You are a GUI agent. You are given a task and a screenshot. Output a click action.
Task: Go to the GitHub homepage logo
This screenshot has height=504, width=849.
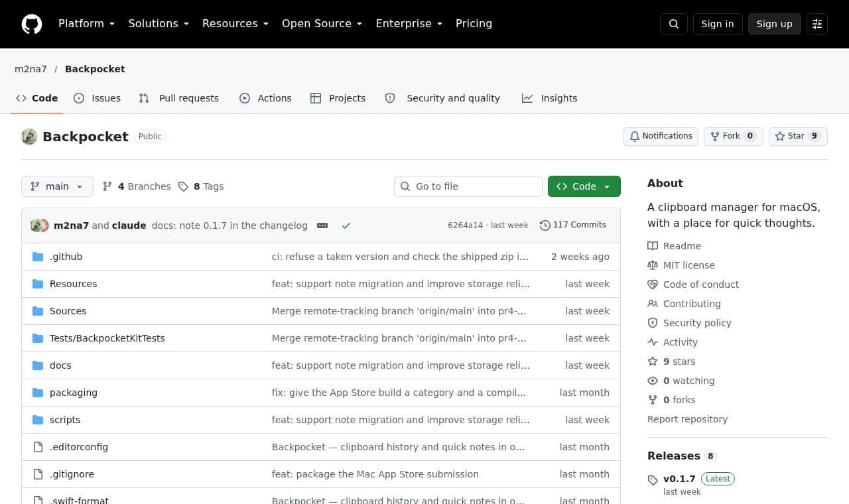(32, 24)
